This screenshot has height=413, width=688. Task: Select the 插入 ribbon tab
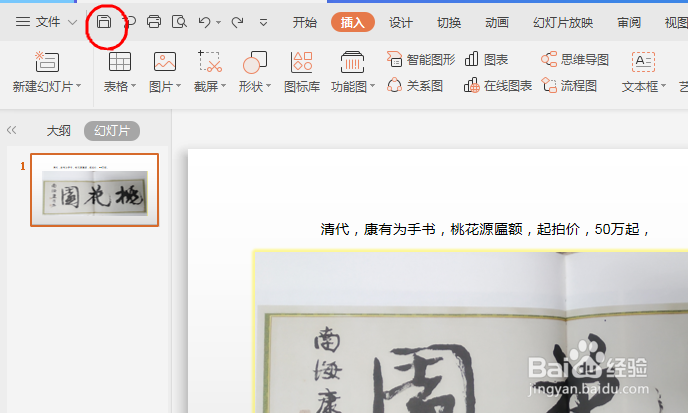tap(353, 22)
